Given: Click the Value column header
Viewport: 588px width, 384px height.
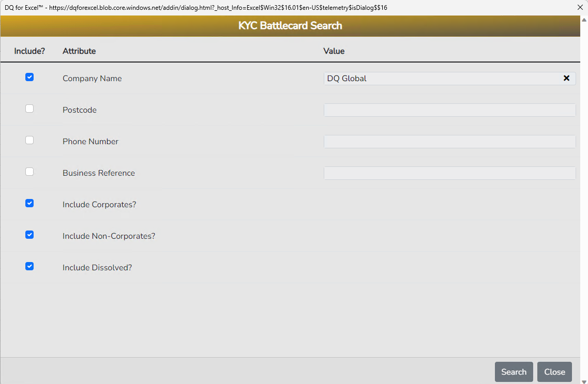Looking at the screenshot, I should (334, 51).
